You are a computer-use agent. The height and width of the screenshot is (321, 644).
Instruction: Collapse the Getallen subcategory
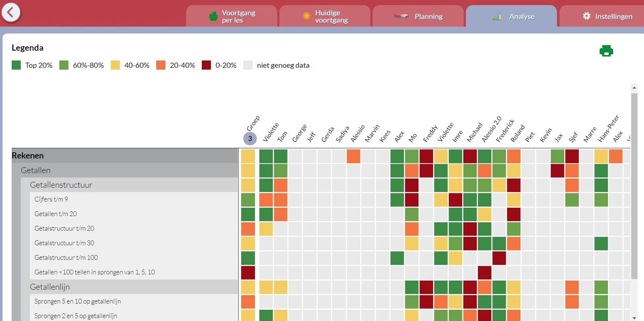point(129,170)
